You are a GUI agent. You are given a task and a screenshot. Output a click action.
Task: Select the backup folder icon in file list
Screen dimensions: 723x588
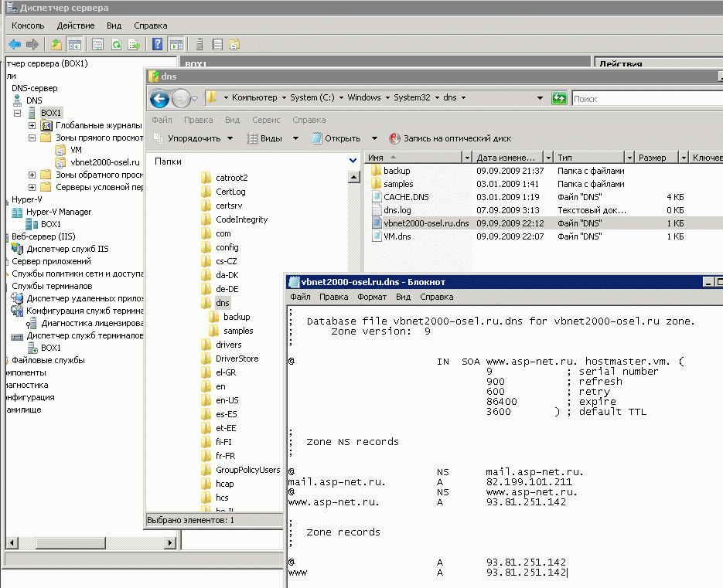[377, 171]
